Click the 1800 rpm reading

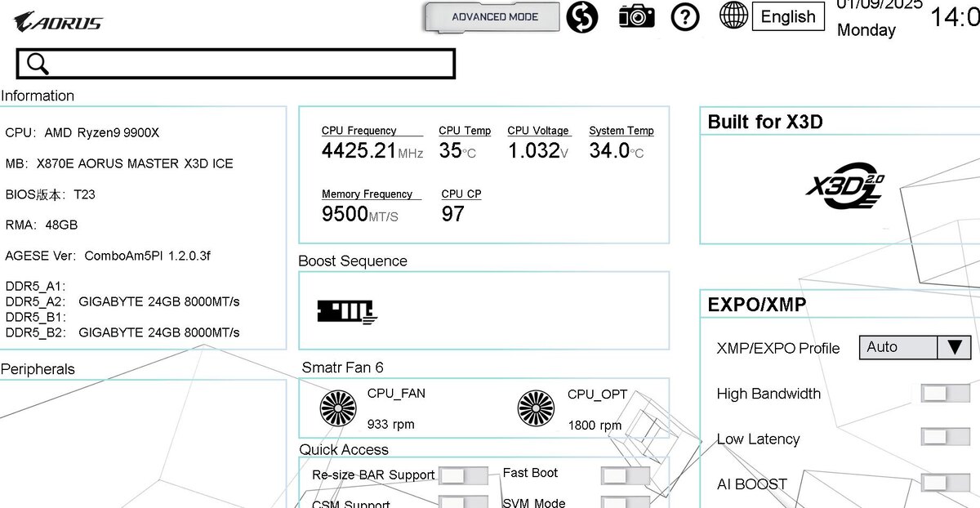coord(595,426)
